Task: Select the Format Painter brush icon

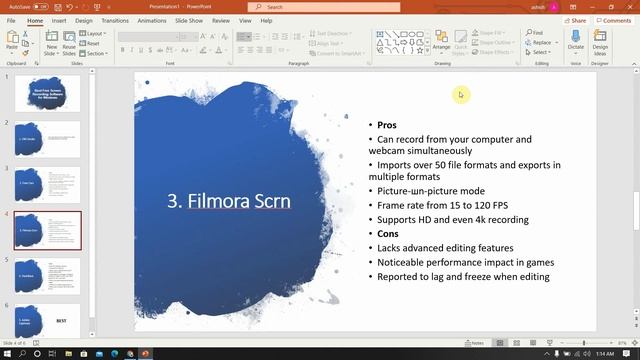Action: (x=25, y=53)
